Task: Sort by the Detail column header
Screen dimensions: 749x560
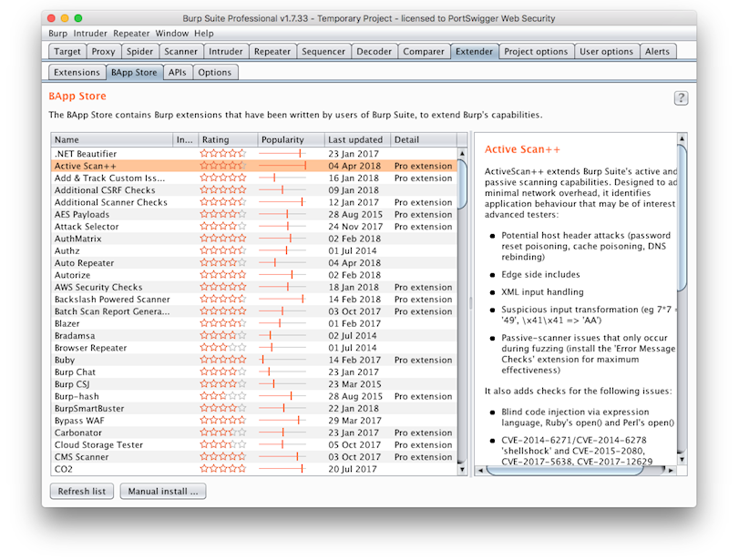Action: tap(423, 140)
